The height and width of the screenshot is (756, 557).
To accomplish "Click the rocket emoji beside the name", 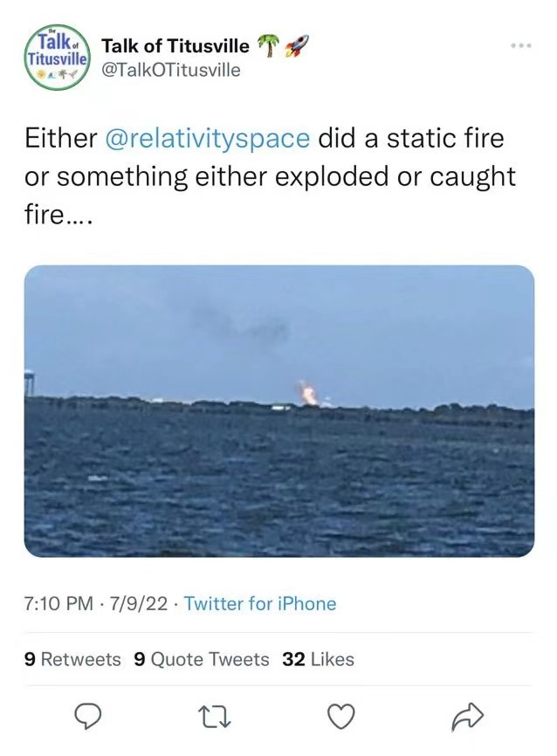I will (x=296, y=46).
